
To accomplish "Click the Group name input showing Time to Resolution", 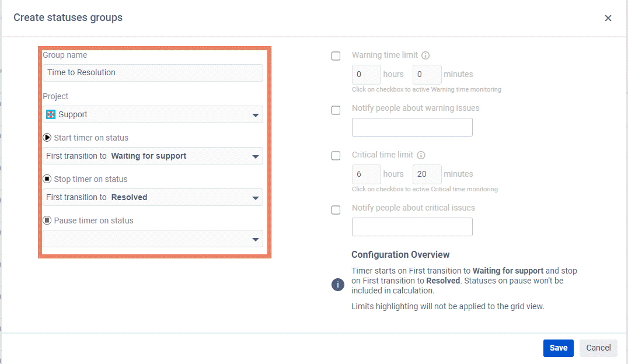I will [153, 72].
